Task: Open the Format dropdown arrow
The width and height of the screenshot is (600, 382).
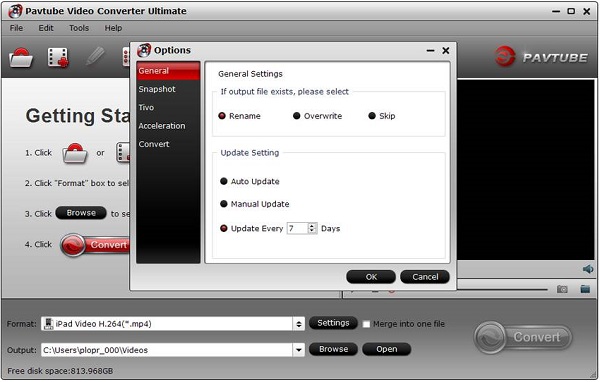Action: click(x=299, y=324)
